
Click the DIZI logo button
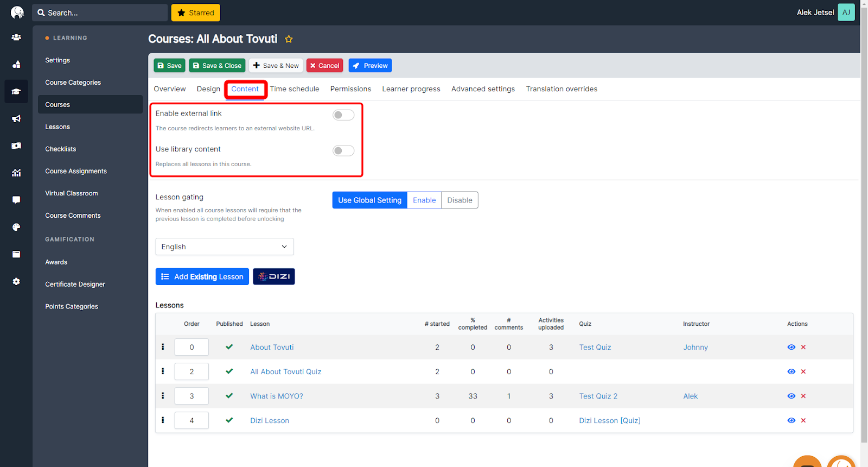point(274,276)
